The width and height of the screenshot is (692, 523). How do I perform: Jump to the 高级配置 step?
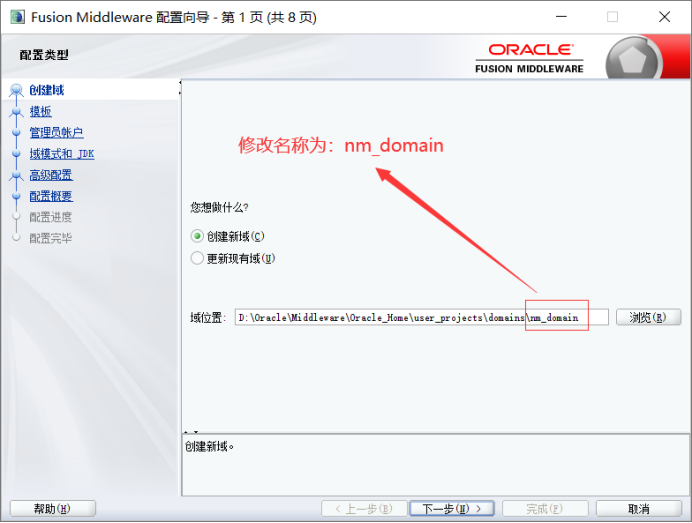click(50, 175)
